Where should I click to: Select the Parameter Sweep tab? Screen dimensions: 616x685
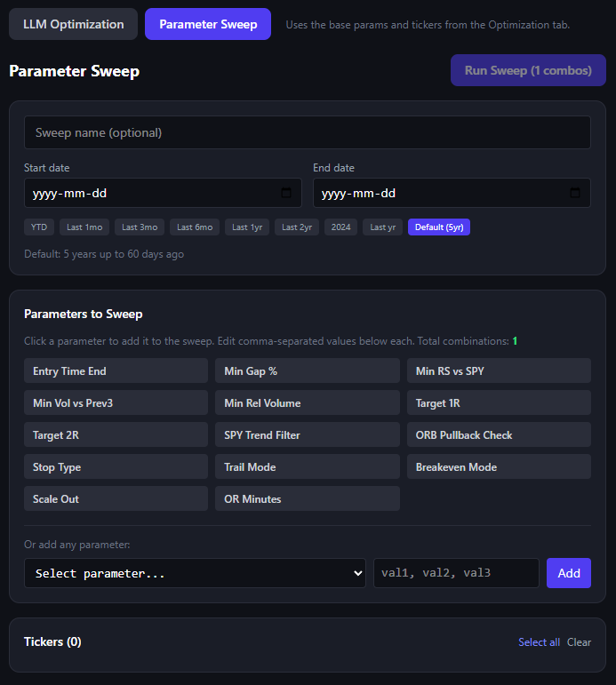(208, 24)
